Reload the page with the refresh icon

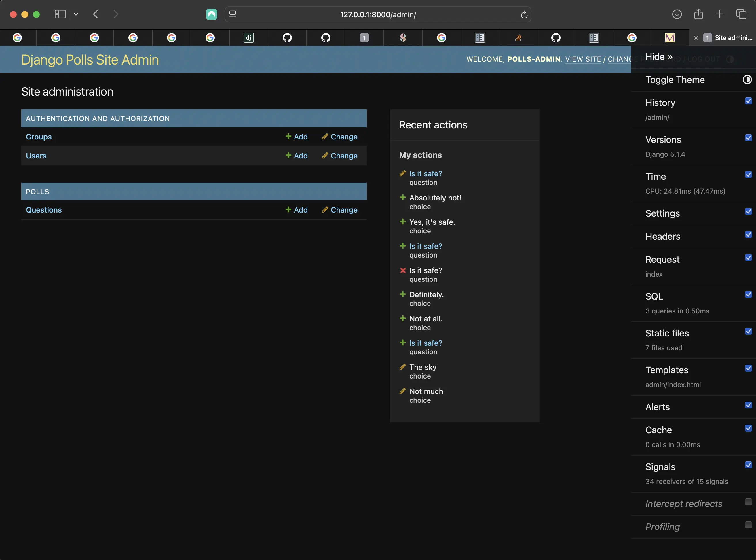[x=524, y=15]
